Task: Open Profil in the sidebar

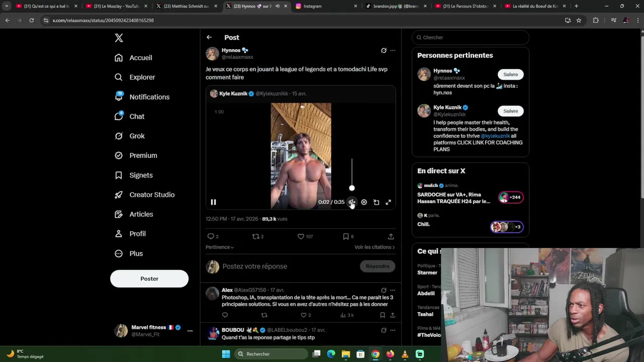Action: [x=130, y=234]
